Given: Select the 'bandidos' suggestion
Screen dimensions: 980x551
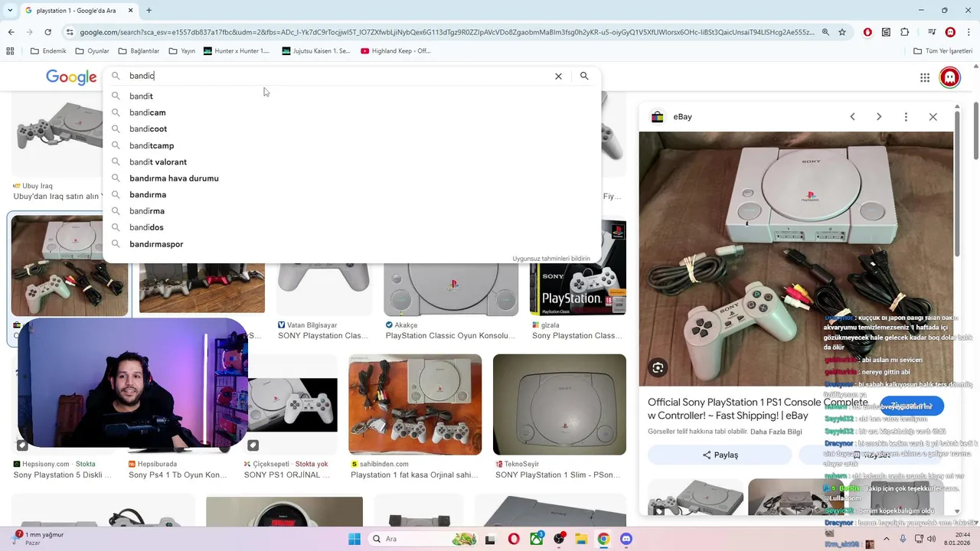Looking at the screenshot, I should pos(352,227).
